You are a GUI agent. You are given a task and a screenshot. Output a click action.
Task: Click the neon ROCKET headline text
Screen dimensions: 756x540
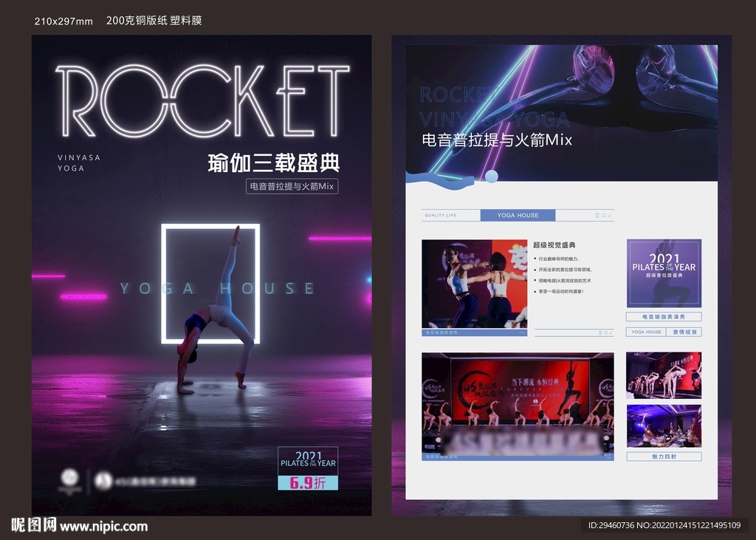click(202, 101)
